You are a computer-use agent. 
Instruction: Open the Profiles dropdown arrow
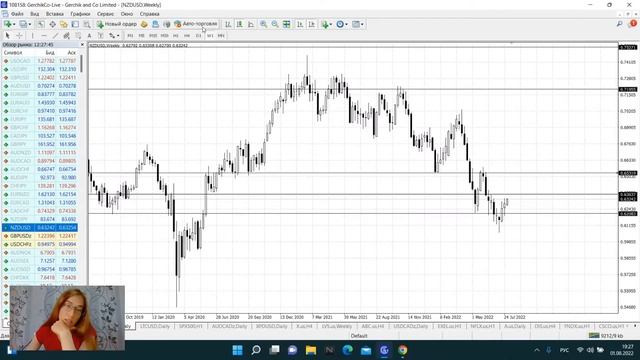coord(29,24)
